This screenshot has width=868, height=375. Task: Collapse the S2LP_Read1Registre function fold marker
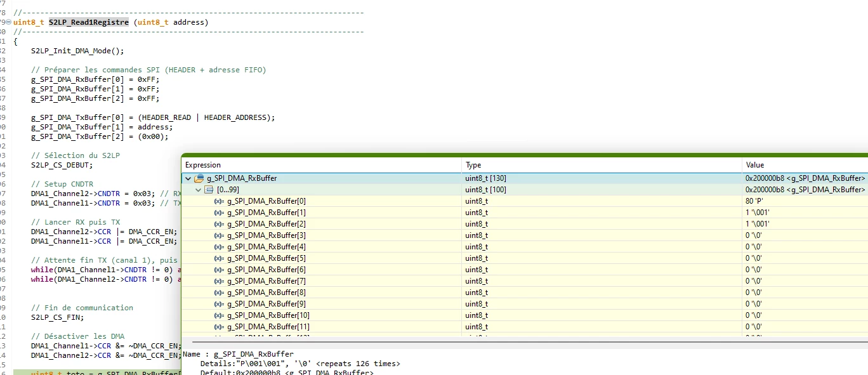(9, 22)
